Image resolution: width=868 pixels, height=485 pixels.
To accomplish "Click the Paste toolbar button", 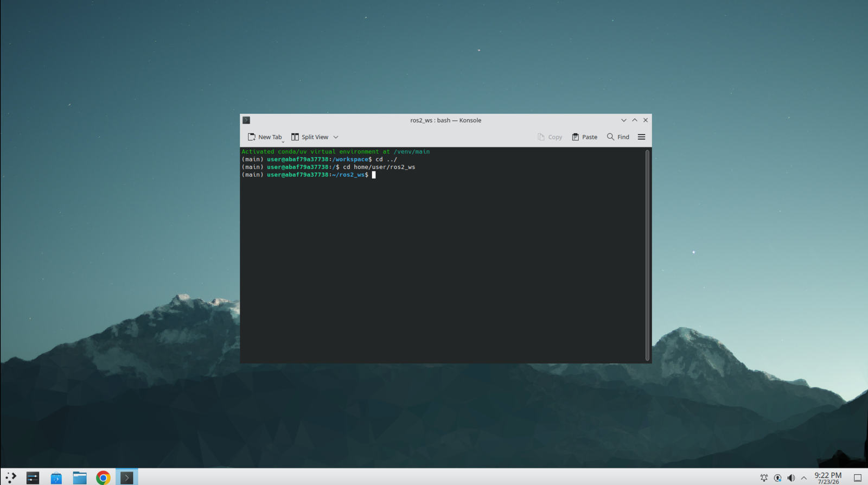I will coord(584,137).
